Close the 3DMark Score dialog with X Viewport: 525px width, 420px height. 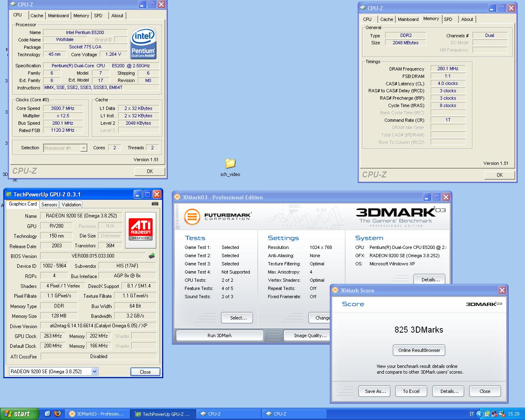click(502, 290)
